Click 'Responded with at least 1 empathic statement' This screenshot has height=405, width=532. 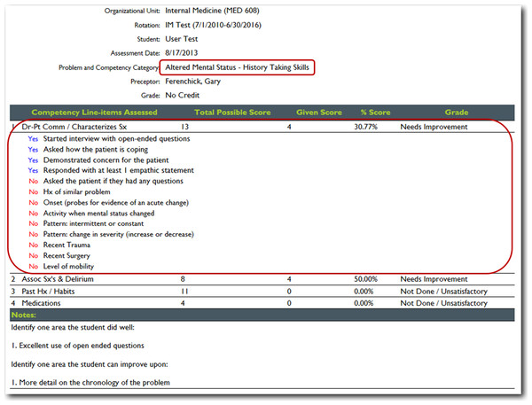119,170
